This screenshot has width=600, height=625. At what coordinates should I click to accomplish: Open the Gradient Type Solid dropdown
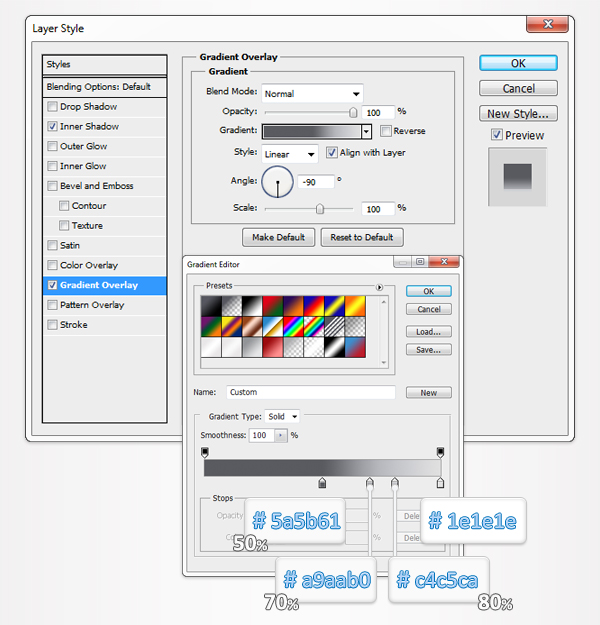point(281,416)
